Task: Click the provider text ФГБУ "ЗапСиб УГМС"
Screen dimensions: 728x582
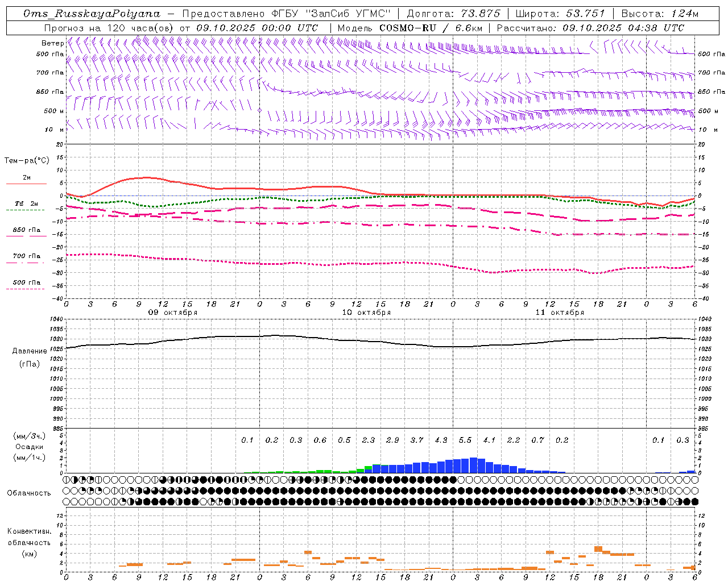Action: tap(332, 14)
